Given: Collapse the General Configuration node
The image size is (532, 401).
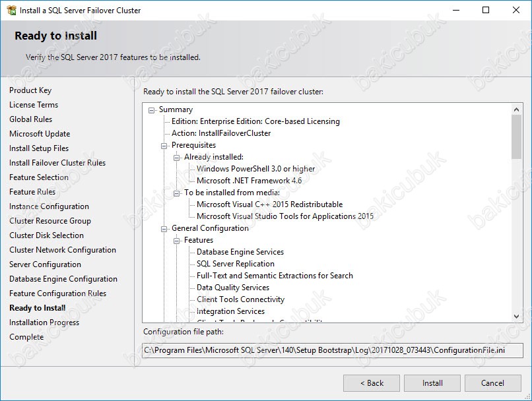Looking at the screenshot, I should coord(164,229).
